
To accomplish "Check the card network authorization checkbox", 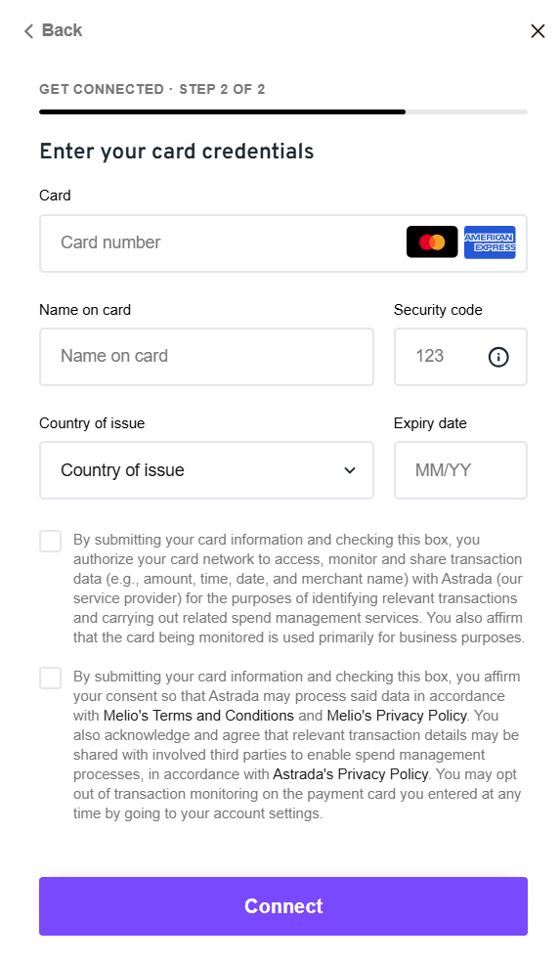I will pyautogui.click(x=51, y=541).
